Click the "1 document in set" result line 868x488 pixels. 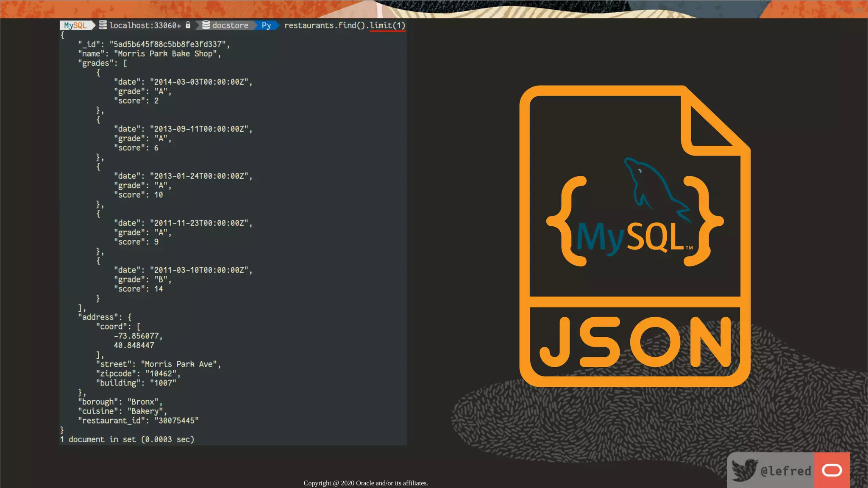coord(127,439)
